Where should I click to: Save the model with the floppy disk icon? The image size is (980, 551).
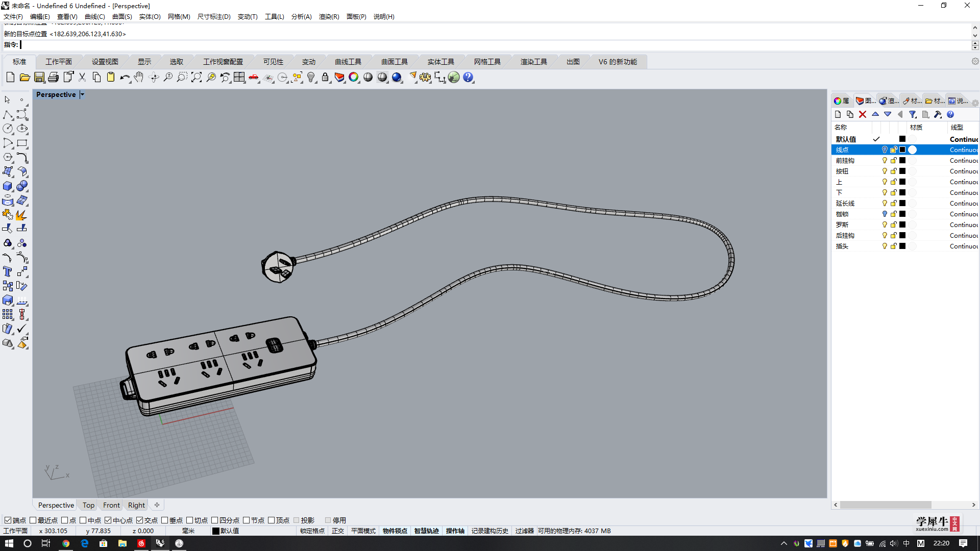[39, 77]
